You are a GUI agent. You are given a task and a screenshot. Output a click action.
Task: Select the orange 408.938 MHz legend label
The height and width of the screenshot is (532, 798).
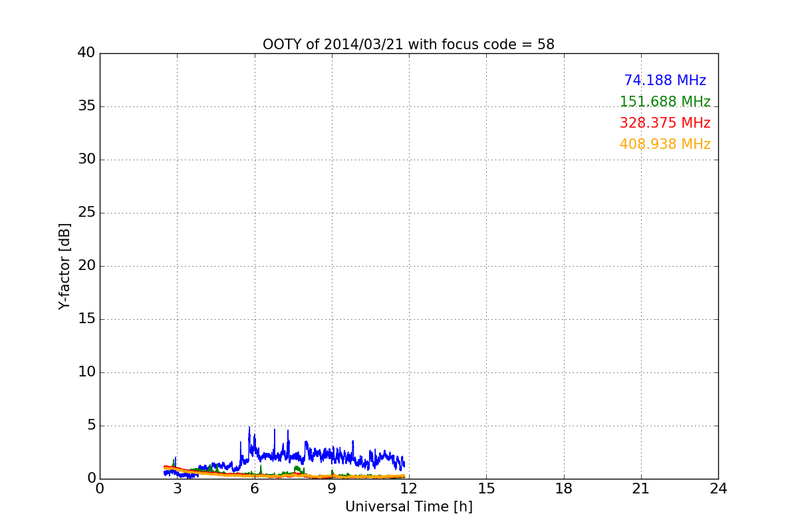(x=665, y=144)
